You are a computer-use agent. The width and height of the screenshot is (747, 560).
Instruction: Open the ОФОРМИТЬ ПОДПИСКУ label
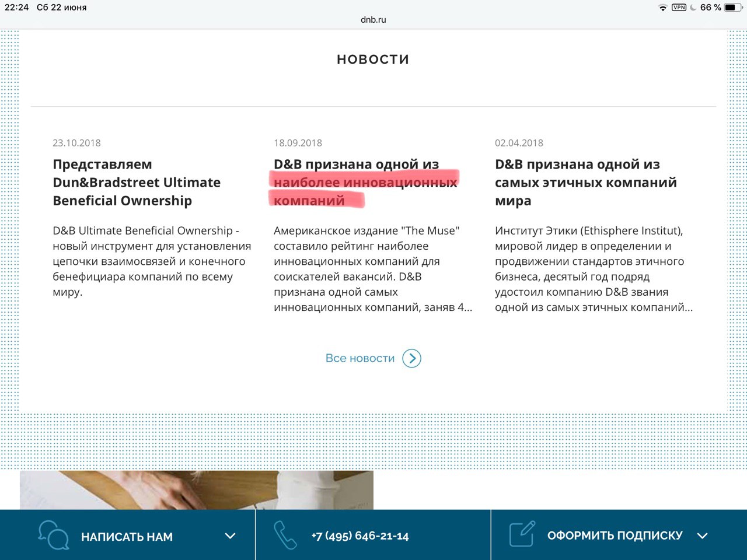coord(615,535)
